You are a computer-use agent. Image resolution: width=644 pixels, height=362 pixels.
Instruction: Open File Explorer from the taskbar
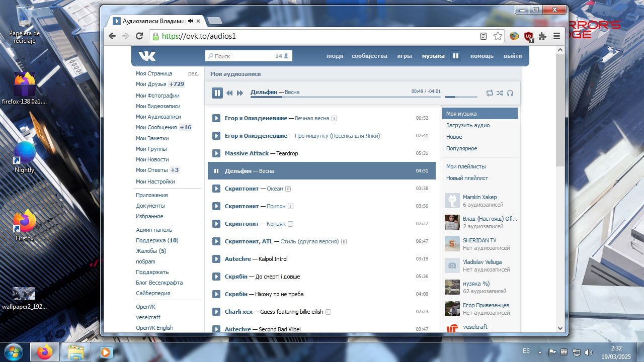coord(75,352)
